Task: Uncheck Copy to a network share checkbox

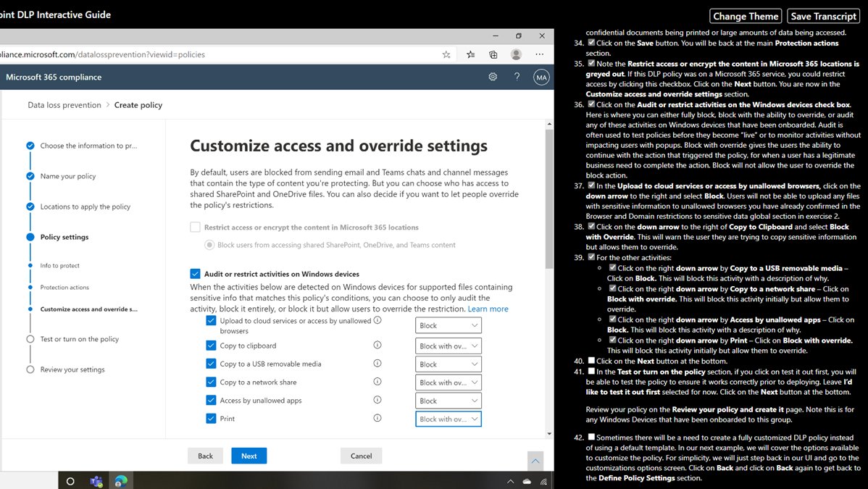Action: [211, 382]
